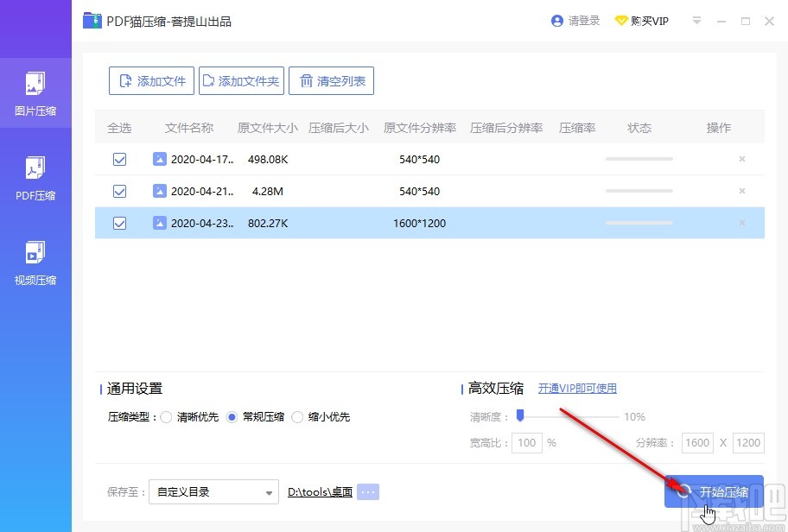This screenshot has height=532, width=788.
Task: Click the 文件名称 column header
Action: click(x=189, y=128)
